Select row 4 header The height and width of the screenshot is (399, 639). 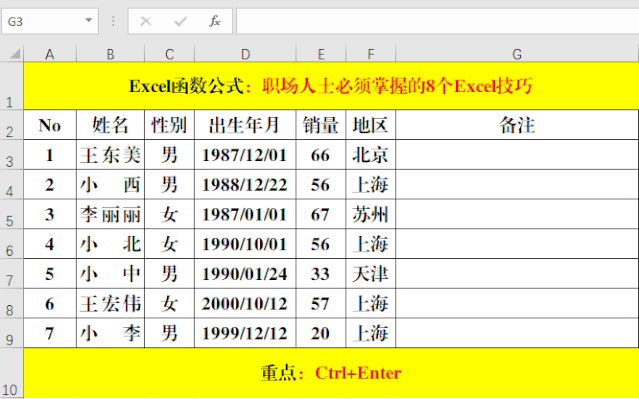(x=11, y=185)
